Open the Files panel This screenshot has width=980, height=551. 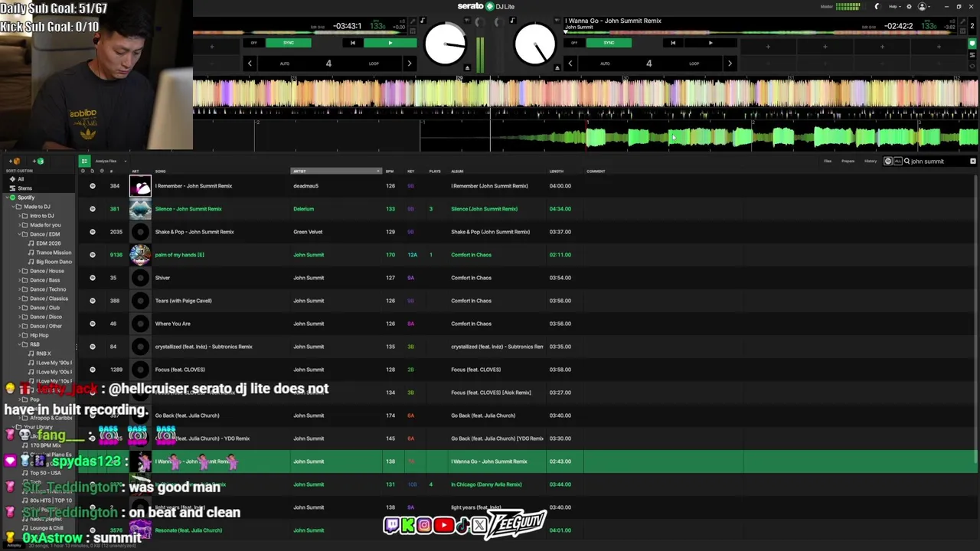[x=828, y=161]
